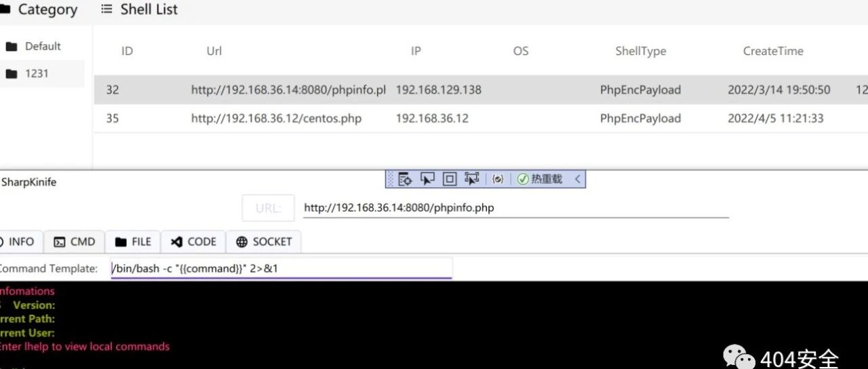Click URL http://192.168.36.12/centos.php

[276, 118]
